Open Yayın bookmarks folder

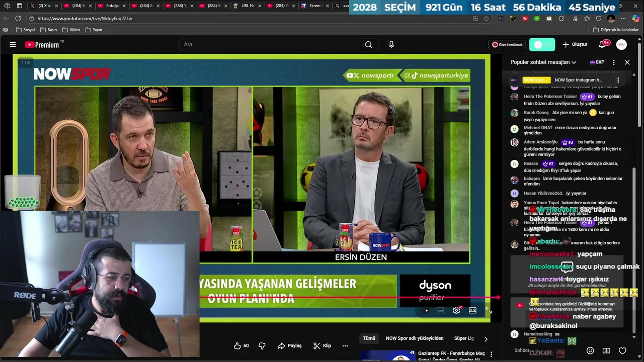pyautogui.click(x=94, y=30)
